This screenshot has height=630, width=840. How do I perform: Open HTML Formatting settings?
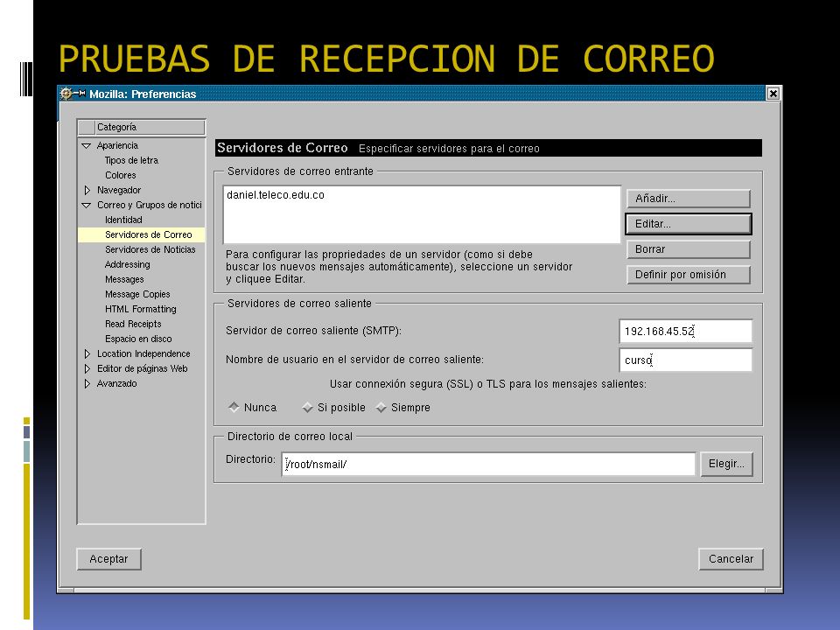point(140,309)
